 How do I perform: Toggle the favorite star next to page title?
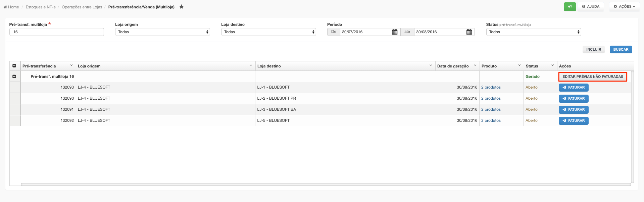(x=182, y=7)
